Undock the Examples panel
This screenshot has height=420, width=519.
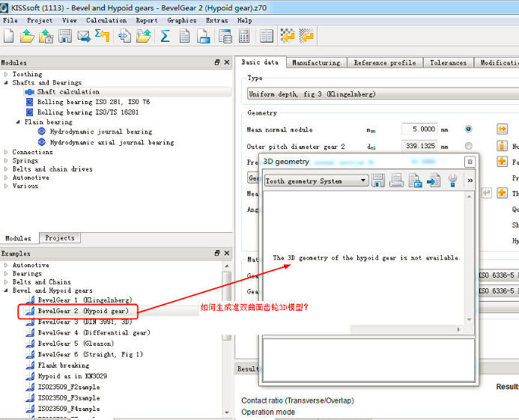point(217,253)
